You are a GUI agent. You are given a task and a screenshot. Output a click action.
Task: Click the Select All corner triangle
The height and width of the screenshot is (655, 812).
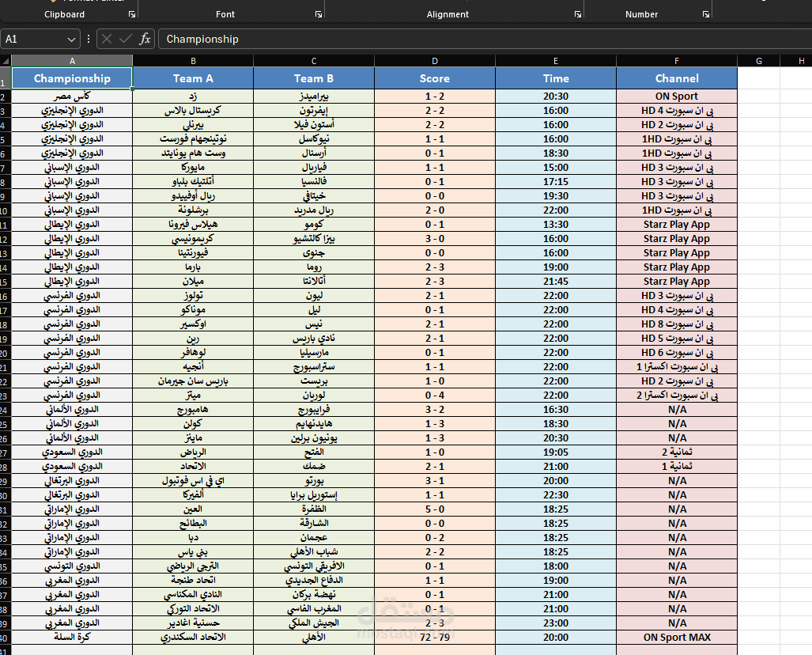pos(6,61)
